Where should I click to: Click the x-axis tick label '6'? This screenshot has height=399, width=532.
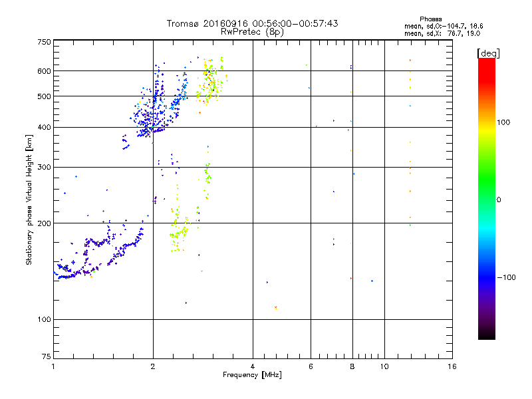tap(311, 366)
